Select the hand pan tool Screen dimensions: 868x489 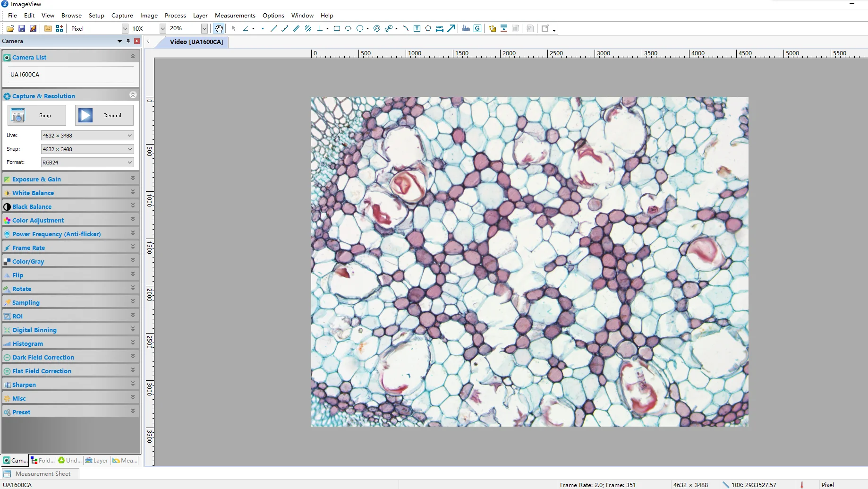pos(219,28)
